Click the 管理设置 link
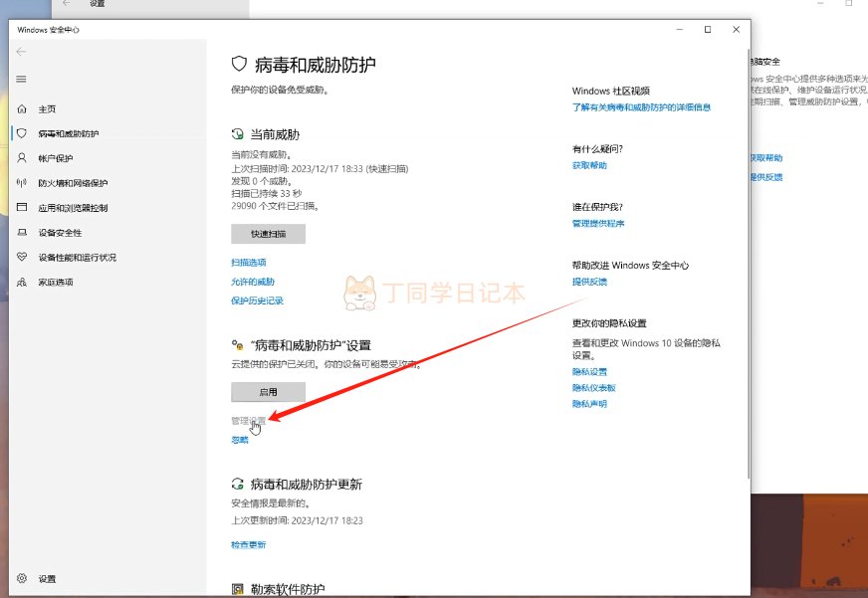 tap(248, 421)
